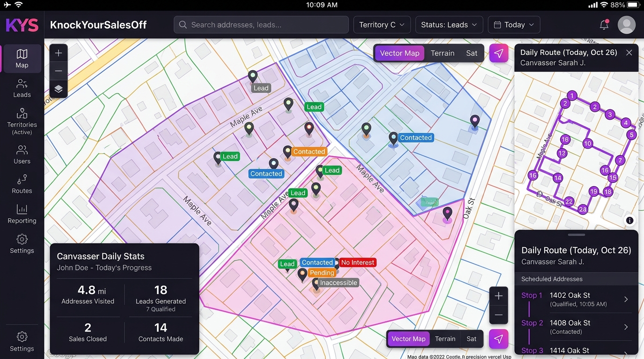The width and height of the screenshot is (644, 359).
Task: Go to the Leads section
Action: 22,88
